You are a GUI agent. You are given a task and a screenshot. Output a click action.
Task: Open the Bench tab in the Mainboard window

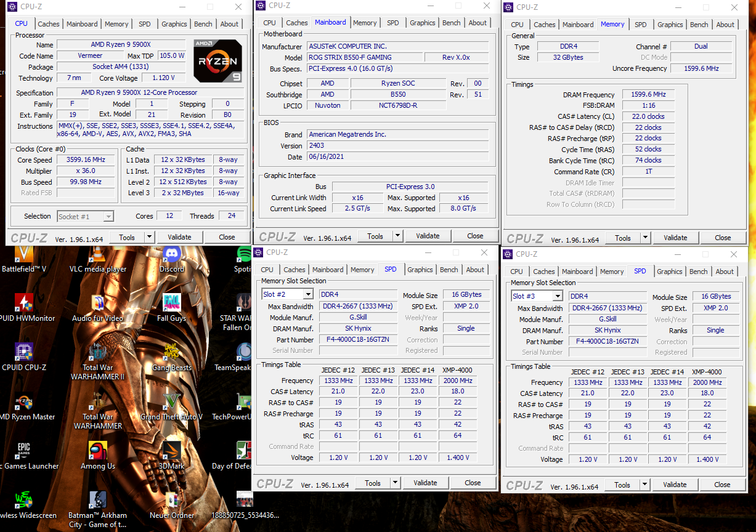(x=452, y=23)
